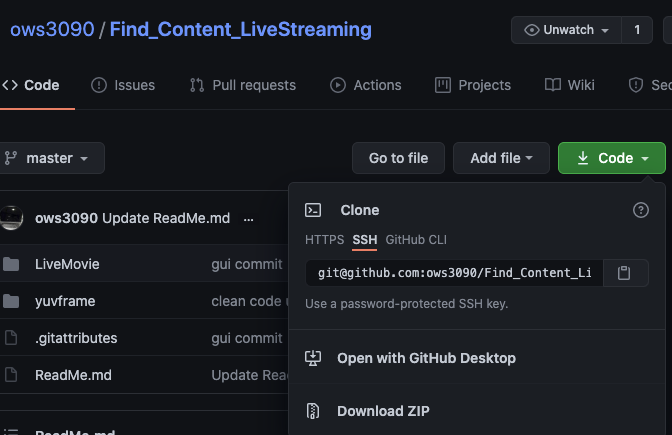Switch to the Code tab
This screenshot has height=435, width=672.
[x=32, y=85]
